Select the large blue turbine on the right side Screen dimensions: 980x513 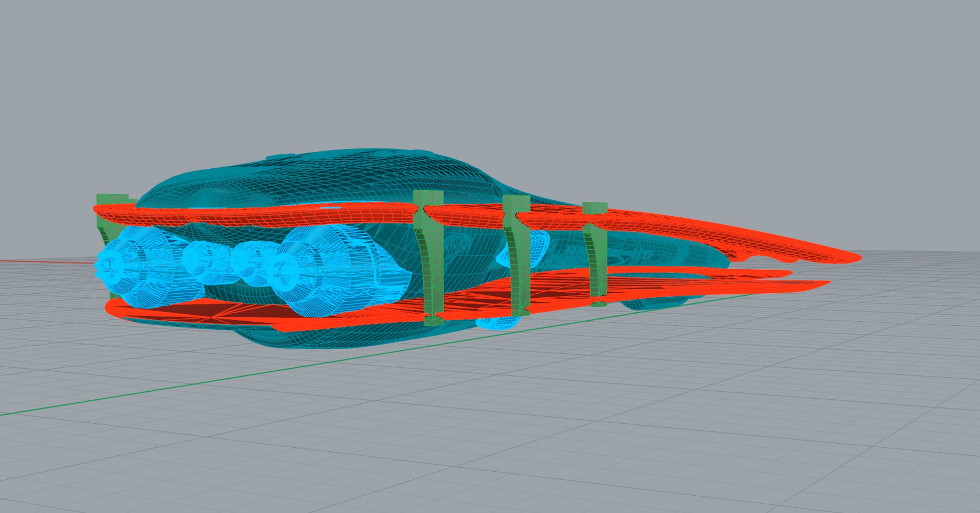(x=339, y=270)
